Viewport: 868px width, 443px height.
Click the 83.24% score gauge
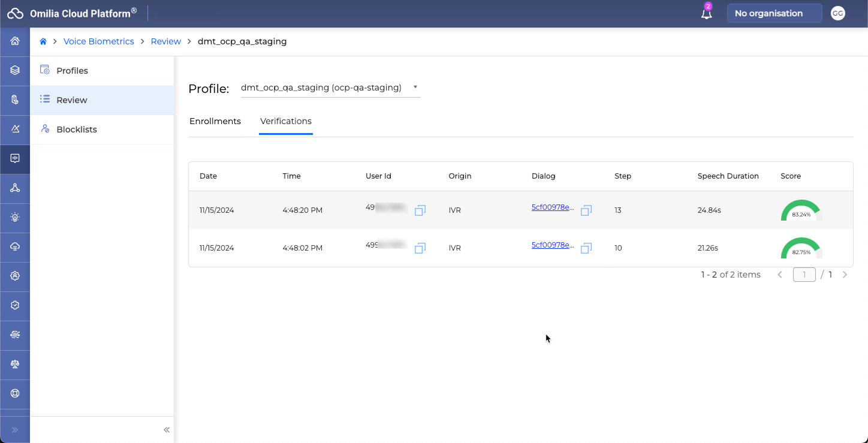pos(801,211)
